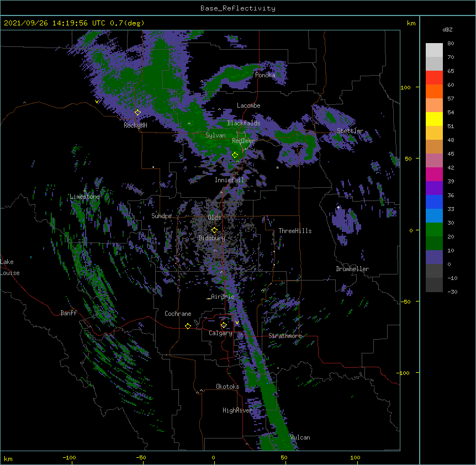The image size is (476, 465).
Task: Click the Vulcan city label
Action: (300, 437)
